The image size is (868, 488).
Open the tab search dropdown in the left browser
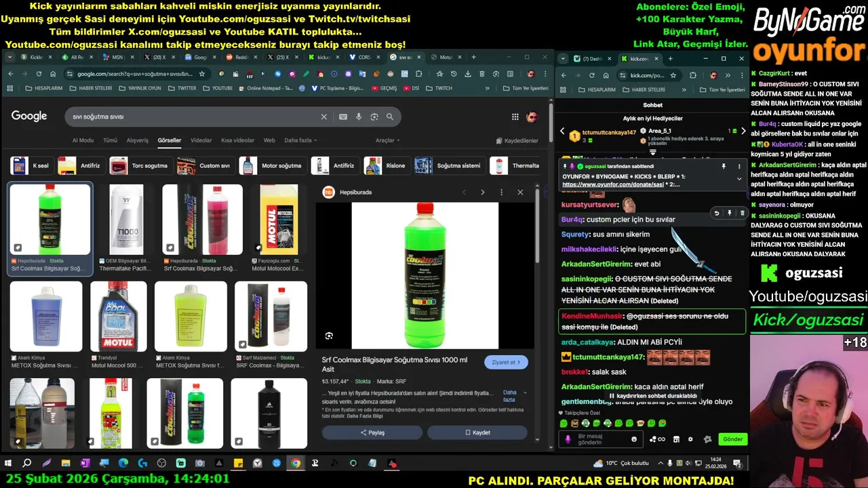(9, 58)
